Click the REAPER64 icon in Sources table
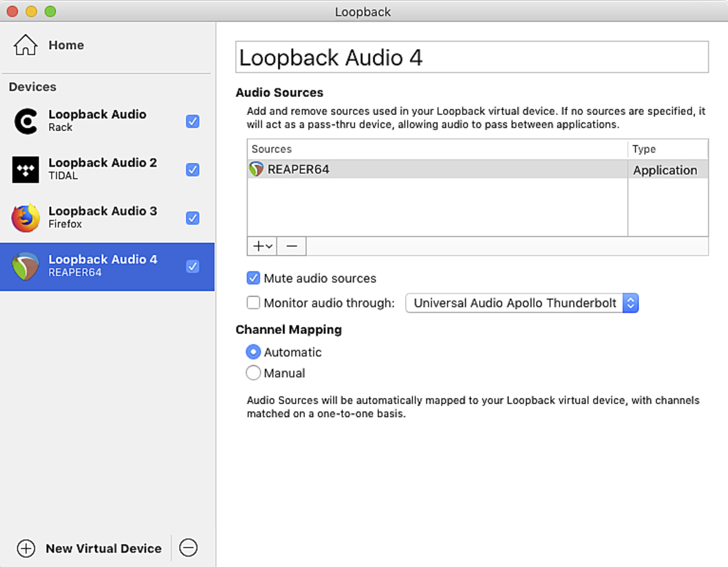Viewport: 728px width, 567px height. coord(256,169)
